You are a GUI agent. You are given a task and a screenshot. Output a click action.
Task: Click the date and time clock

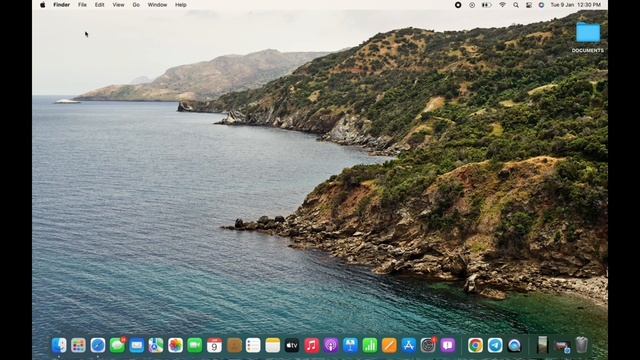[x=576, y=5]
